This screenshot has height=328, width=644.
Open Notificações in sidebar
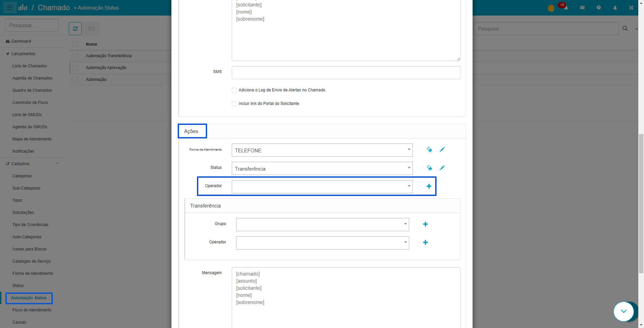23,151
